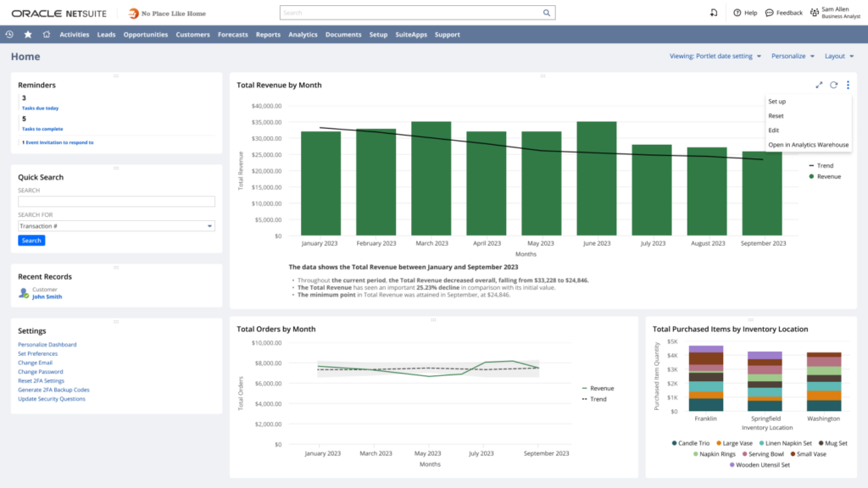The width and height of the screenshot is (868, 488).
Task: Open the Reports menu in navigation bar
Action: [x=268, y=35]
